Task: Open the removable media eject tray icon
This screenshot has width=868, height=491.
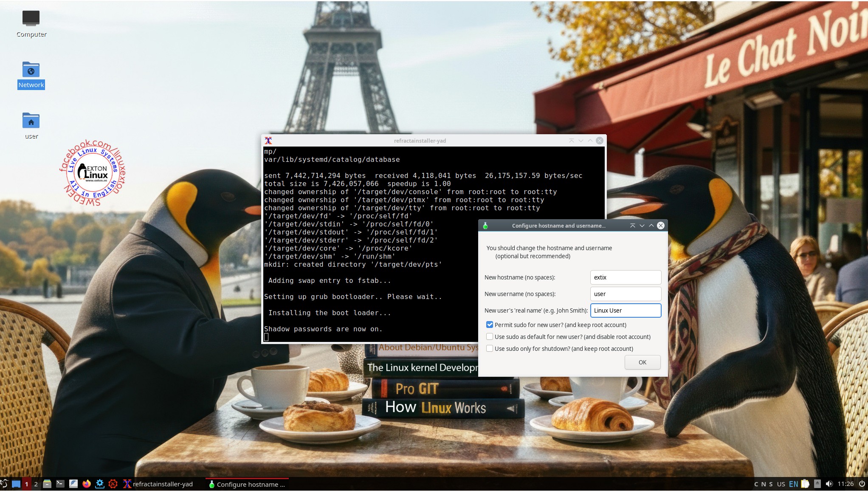Action: point(817,484)
